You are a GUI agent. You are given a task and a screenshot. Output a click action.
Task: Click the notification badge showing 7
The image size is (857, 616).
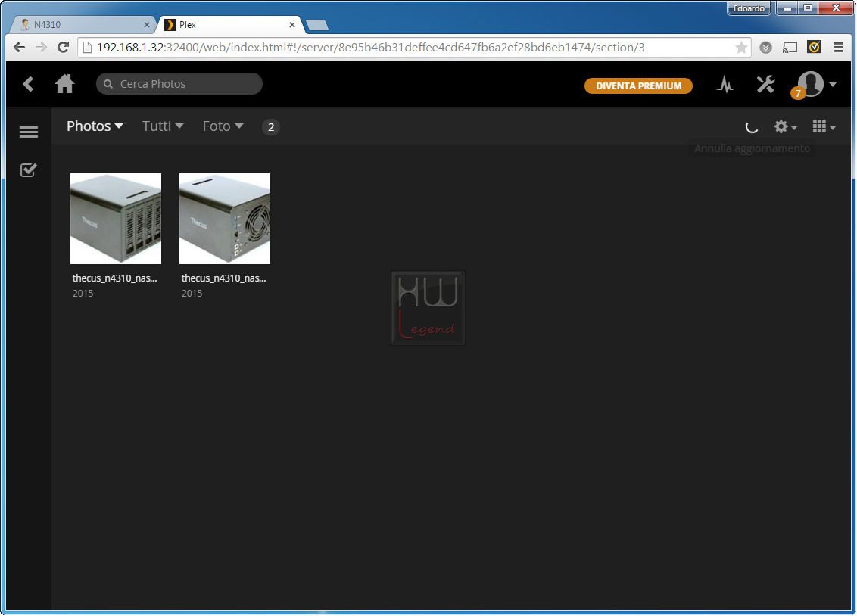point(797,93)
